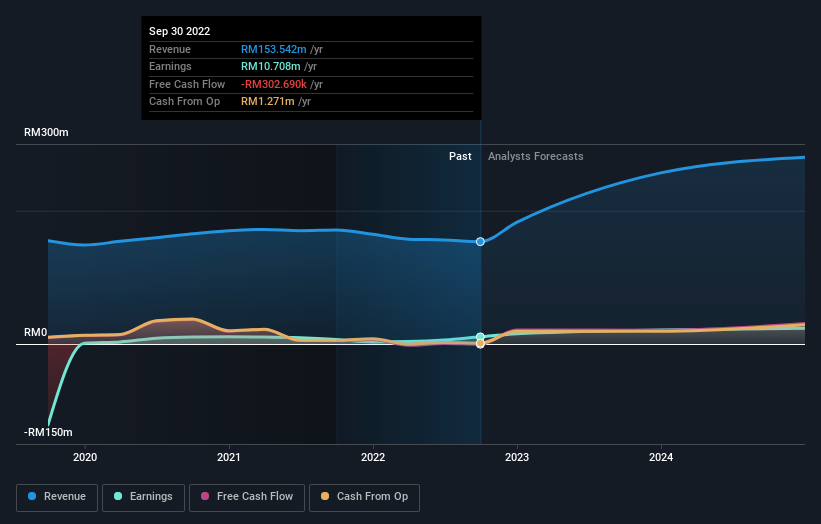Click the Cash From Op tooltip row label
The width and height of the screenshot is (821, 524).
pyautogui.click(x=184, y=102)
